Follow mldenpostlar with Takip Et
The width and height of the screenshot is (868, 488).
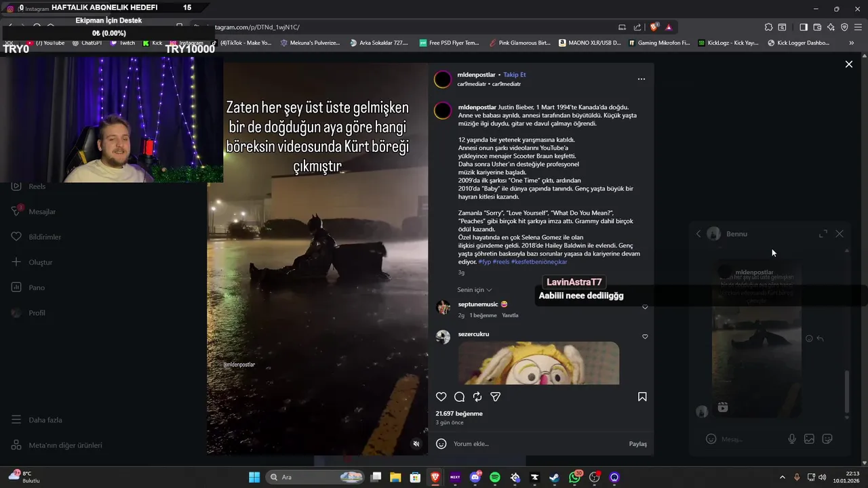pos(515,75)
